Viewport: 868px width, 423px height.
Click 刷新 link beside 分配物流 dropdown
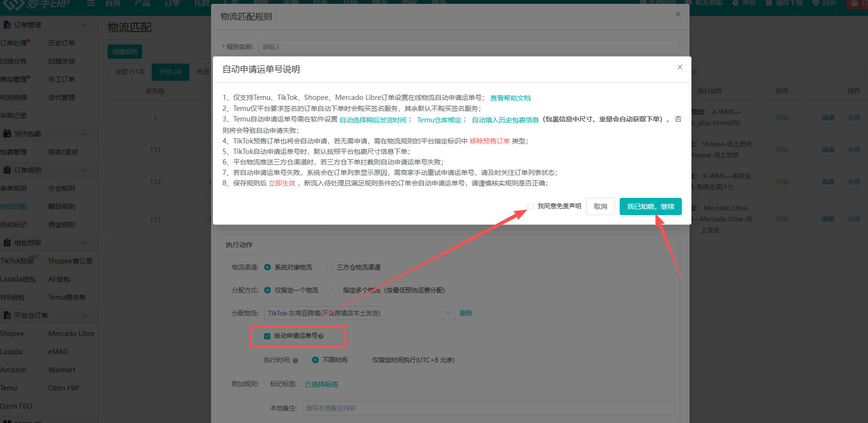click(x=466, y=313)
